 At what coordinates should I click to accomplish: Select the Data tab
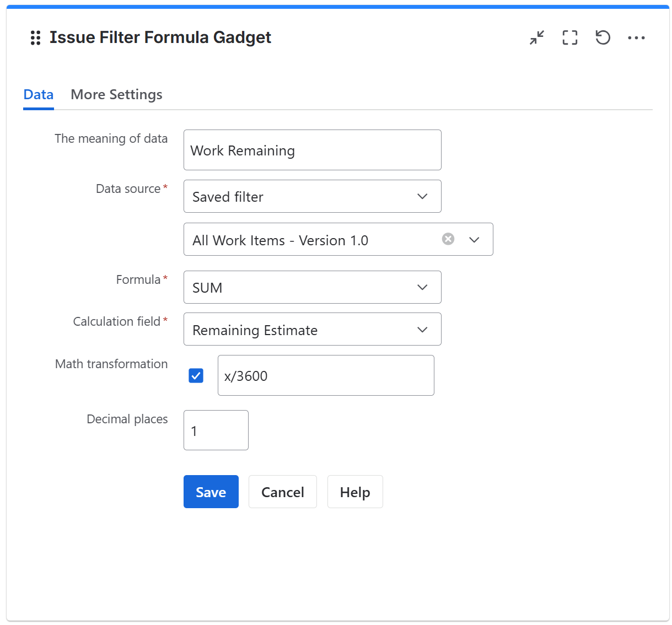coord(38,94)
